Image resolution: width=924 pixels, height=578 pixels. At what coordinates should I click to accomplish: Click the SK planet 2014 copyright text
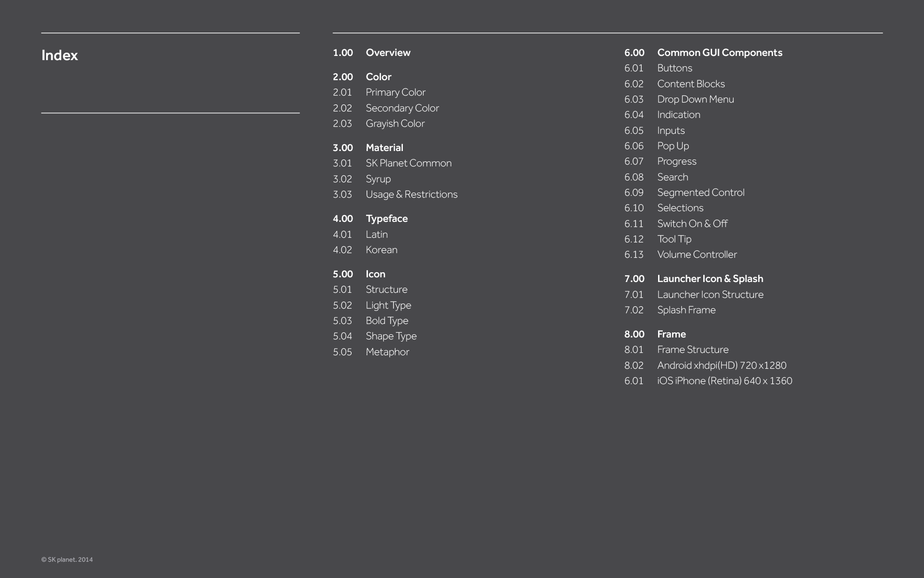click(67, 559)
